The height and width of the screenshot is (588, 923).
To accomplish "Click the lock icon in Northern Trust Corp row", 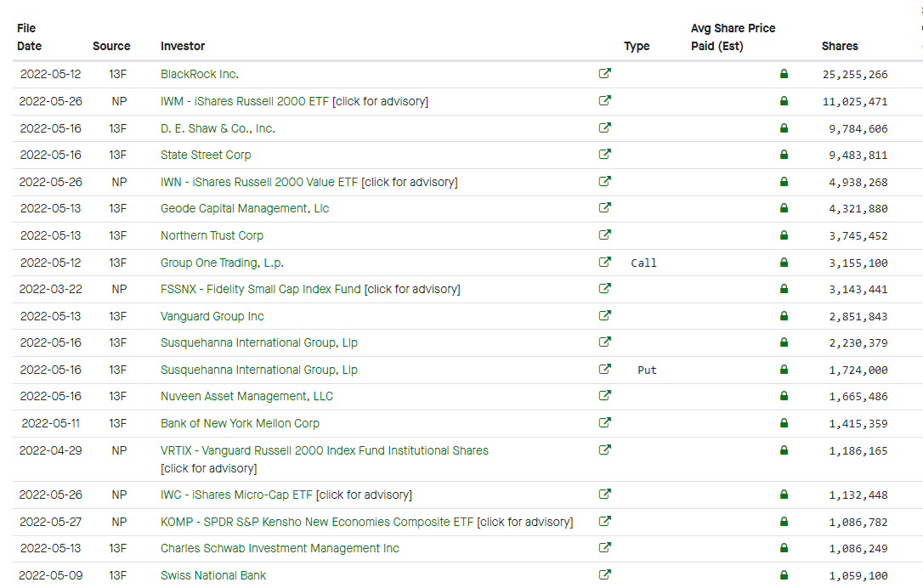I will [784, 235].
